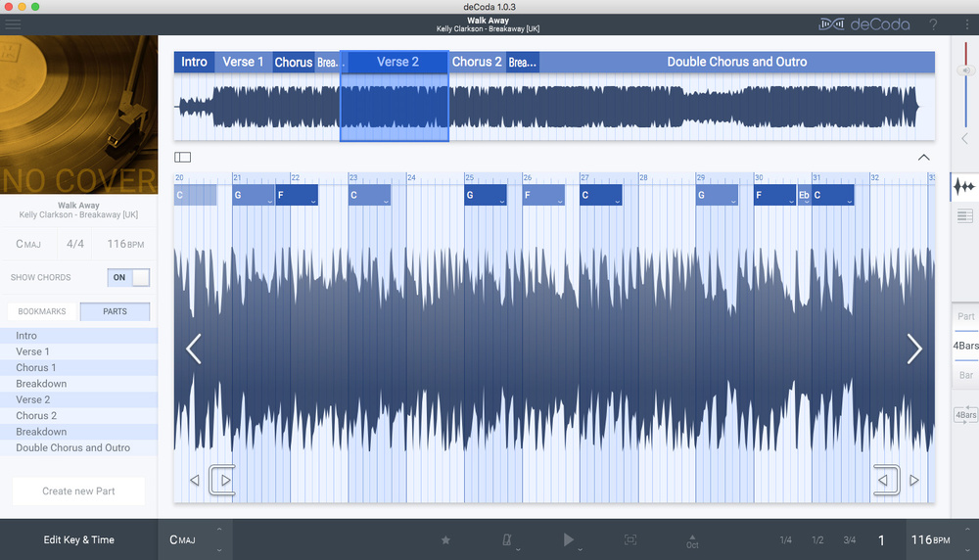Viewport: 979px width, 560px height.
Task: Click Double Chorus and Outro section header
Action: [737, 62]
